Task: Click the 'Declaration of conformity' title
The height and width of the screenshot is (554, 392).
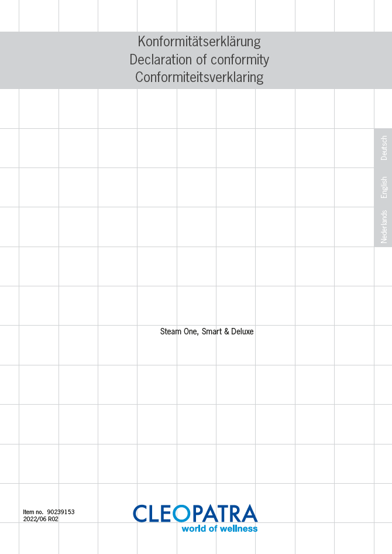Action: (x=199, y=59)
